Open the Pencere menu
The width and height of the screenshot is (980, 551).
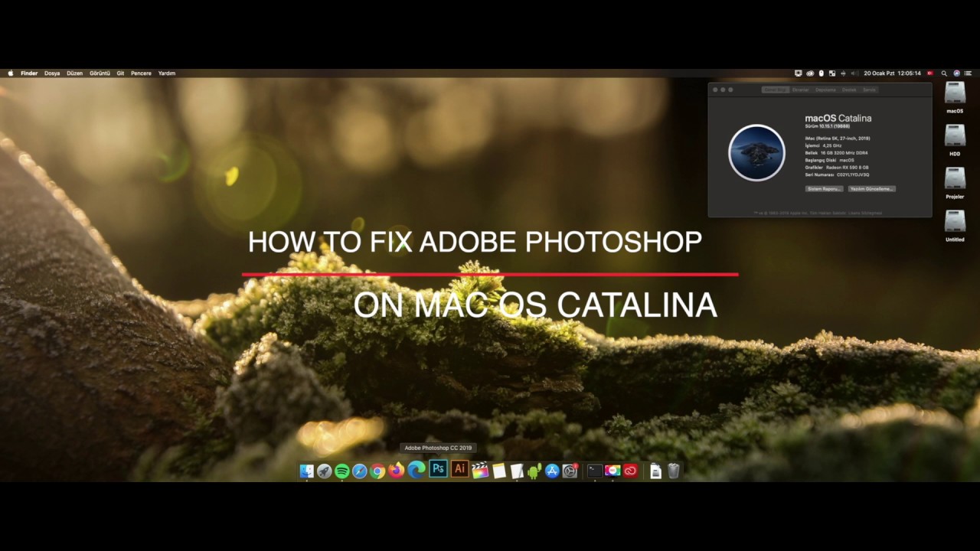click(x=141, y=73)
